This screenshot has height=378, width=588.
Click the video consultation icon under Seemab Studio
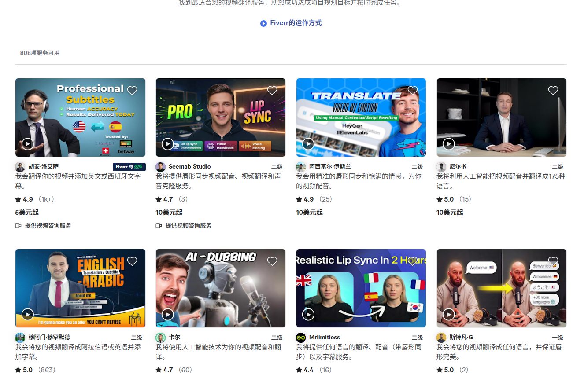pos(159,225)
